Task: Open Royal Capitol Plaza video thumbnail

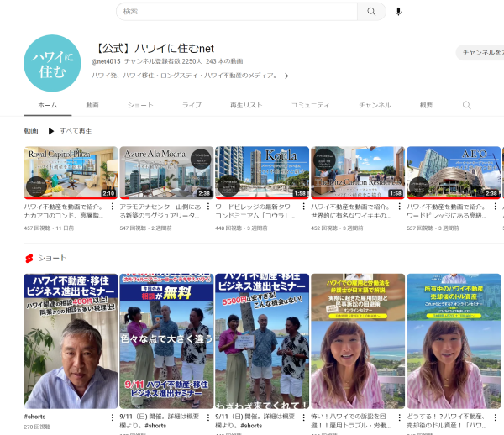Action: (71, 172)
